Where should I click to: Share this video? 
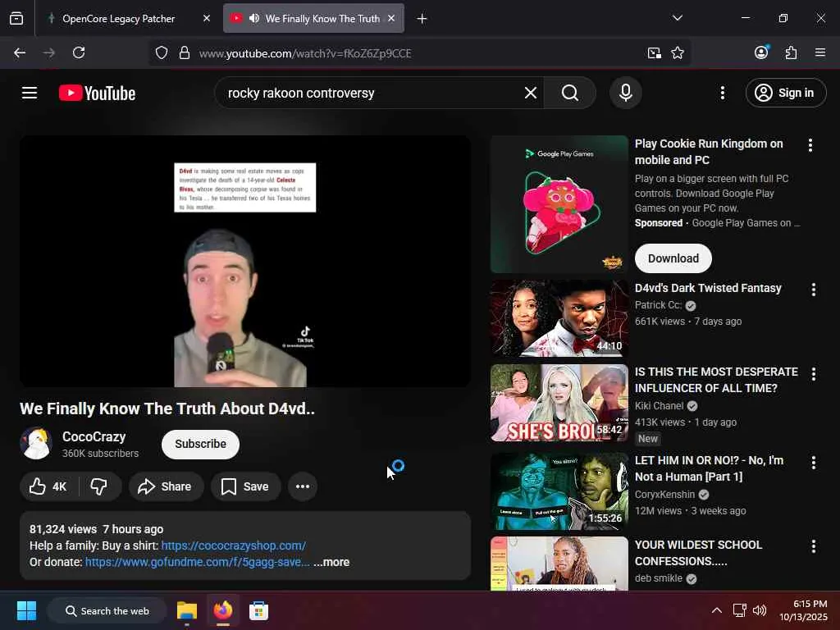coord(166,486)
